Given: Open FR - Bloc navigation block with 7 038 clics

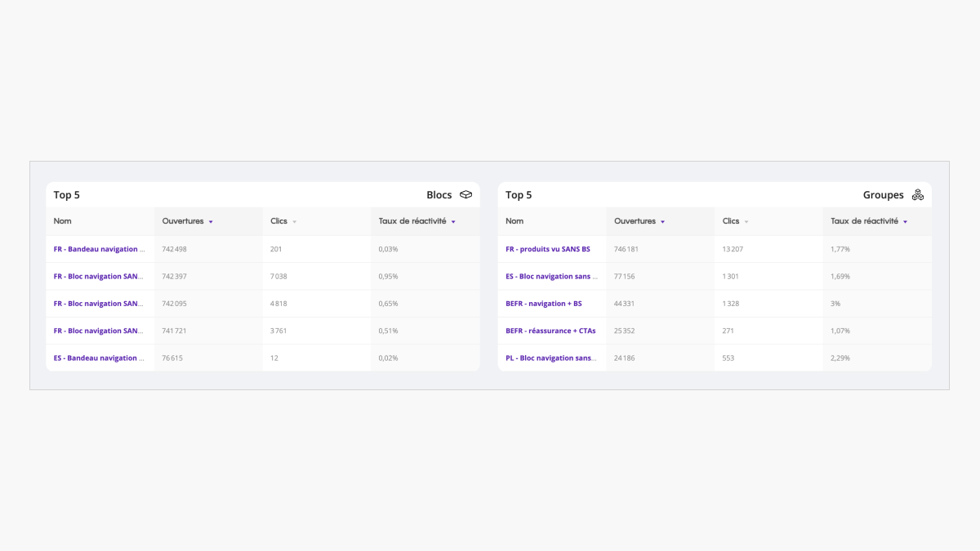Looking at the screenshot, I should coord(100,277).
